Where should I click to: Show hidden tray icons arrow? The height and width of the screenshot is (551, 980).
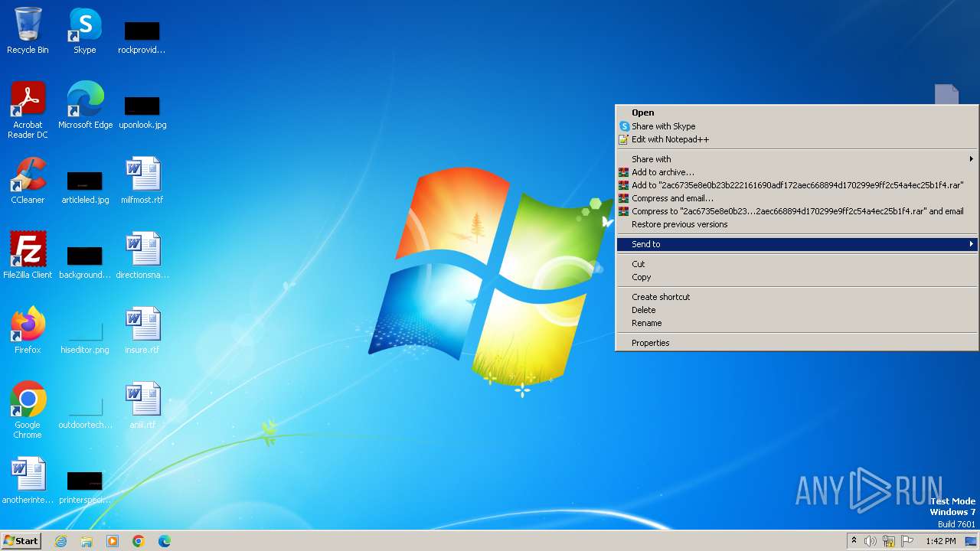coord(854,541)
